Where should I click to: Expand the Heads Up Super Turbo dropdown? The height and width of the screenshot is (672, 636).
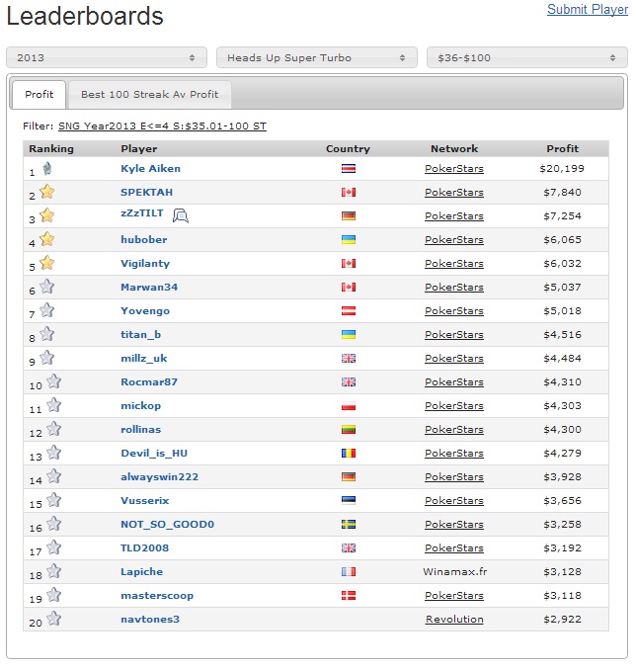(316, 58)
